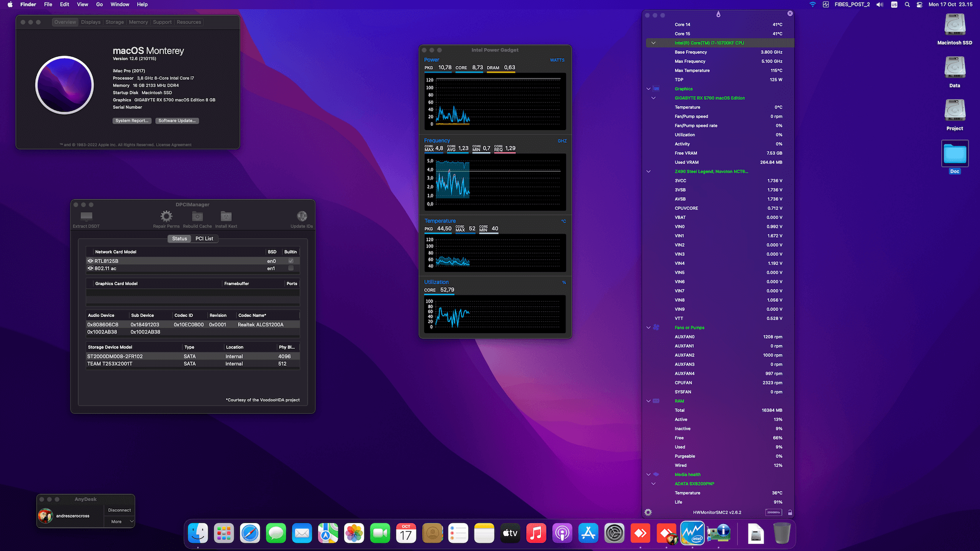Open Music from the Dock
980x551 pixels.
[x=536, y=534]
